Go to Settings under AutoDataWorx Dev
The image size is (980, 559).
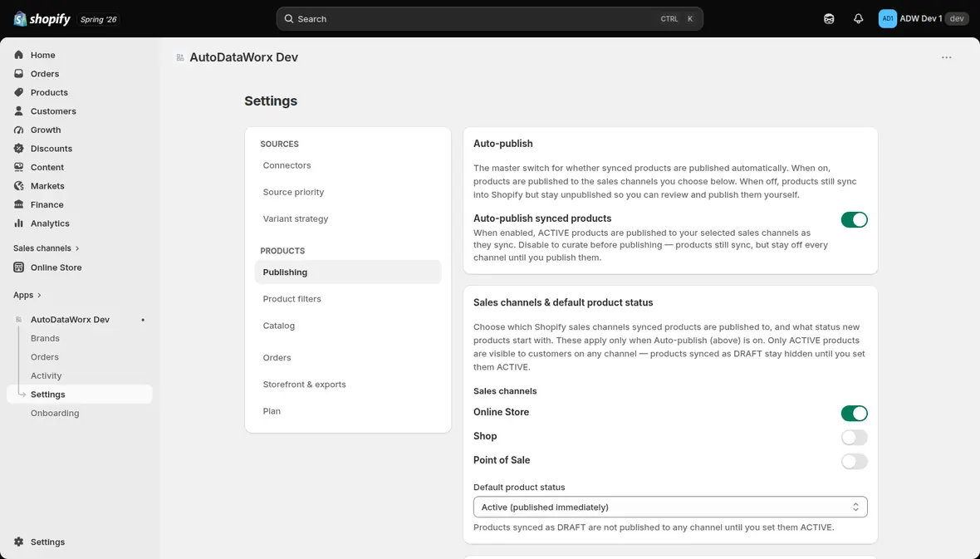(80, 395)
